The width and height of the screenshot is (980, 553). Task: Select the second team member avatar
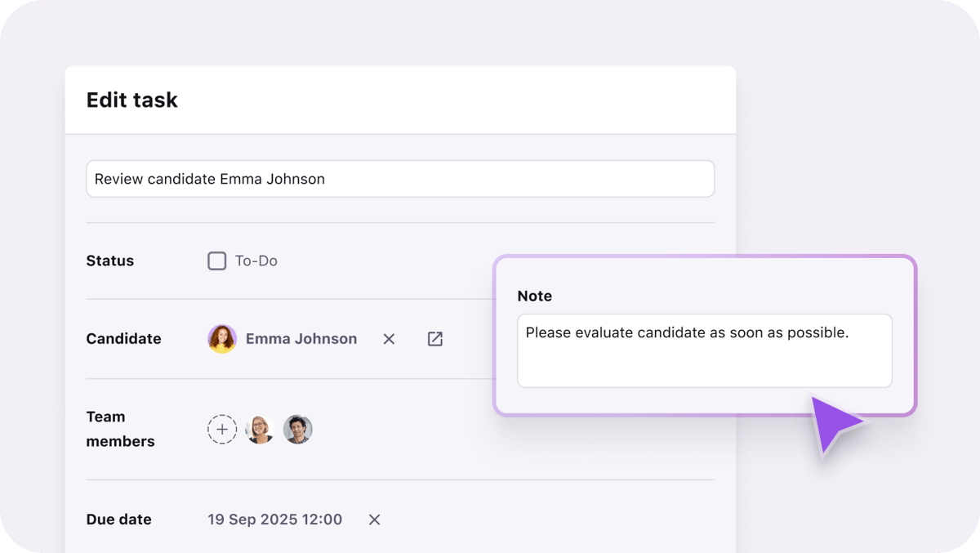[x=298, y=429]
